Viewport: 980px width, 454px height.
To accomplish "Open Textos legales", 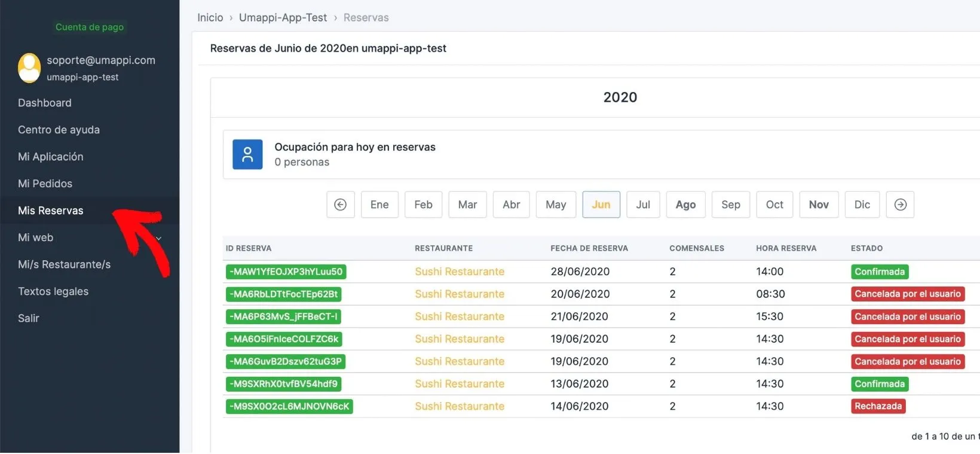I will pos(53,291).
